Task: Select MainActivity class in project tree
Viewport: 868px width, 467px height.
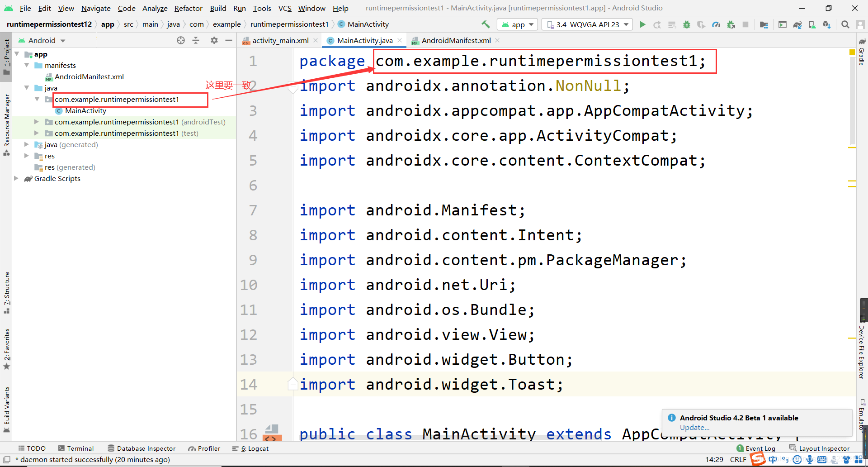Action: [80, 110]
